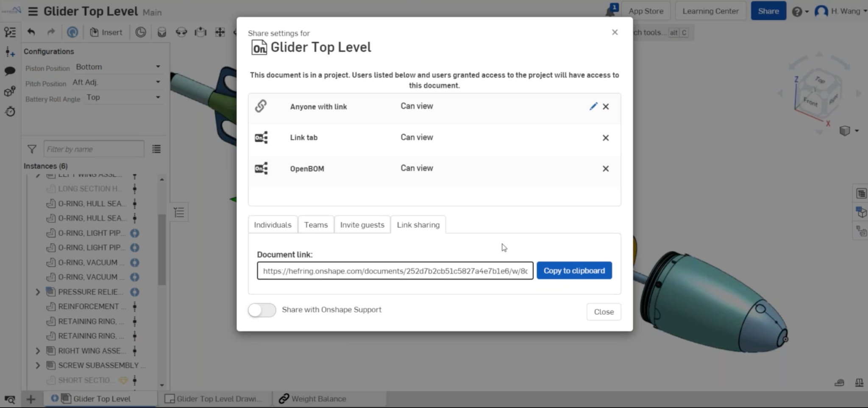The image size is (868, 408).
Task: Click the clock-shaped animate icon in toolbar
Action: [140, 32]
